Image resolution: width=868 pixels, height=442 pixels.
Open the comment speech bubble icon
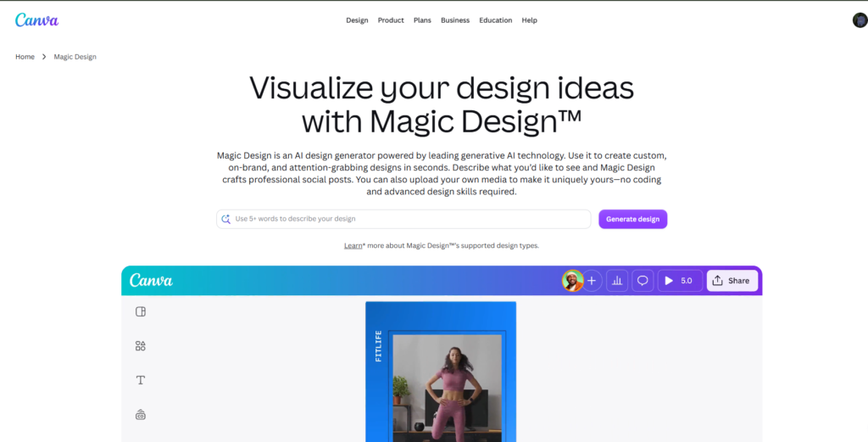(643, 281)
